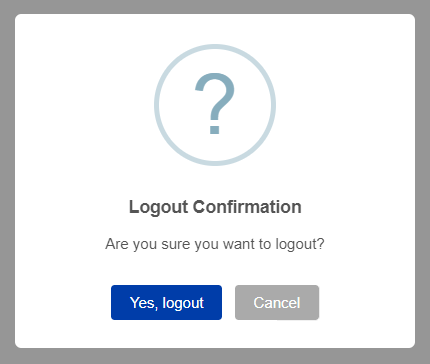Click the word Confirmation in the title
The height and width of the screenshot is (364, 430).
pyautogui.click(x=247, y=207)
